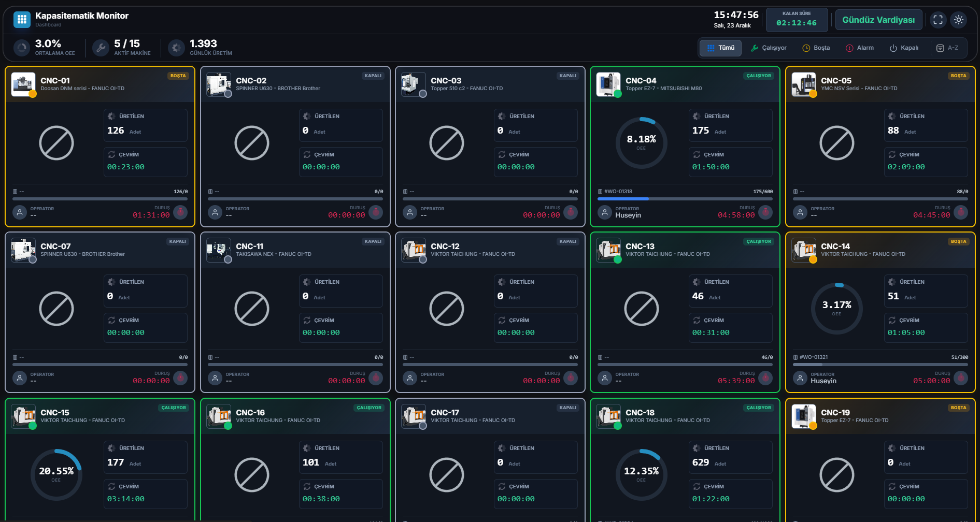
Task: Click the red stopwatch icon on CNC-01 card
Action: point(180,212)
